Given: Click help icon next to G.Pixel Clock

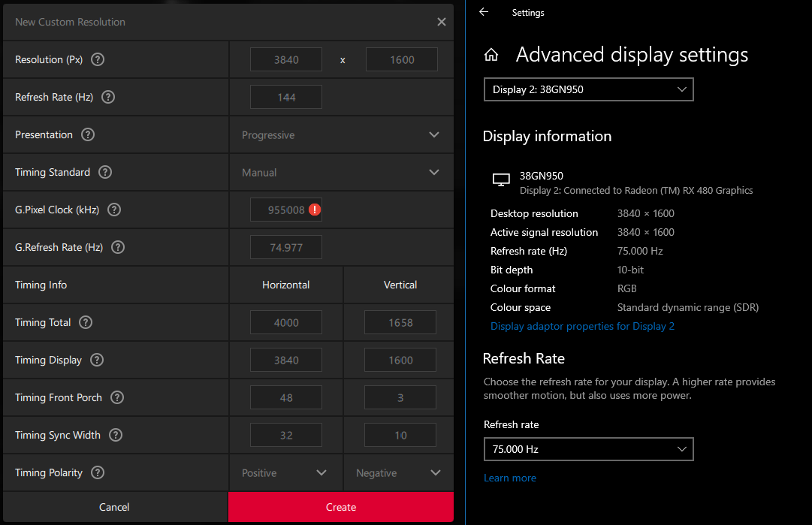Looking at the screenshot, I should click(x=114, y=210).
